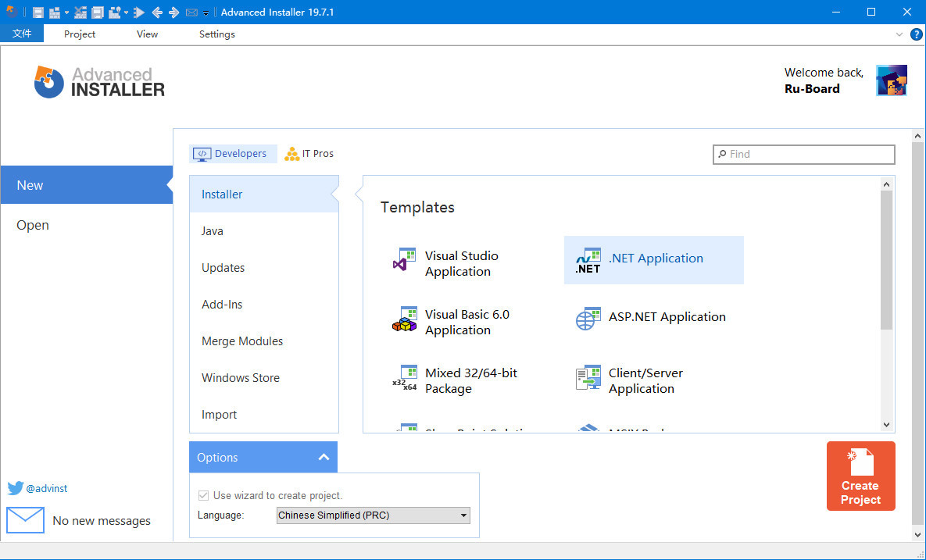The height and width of the screenshot is (560, 926).
Task: Open the Language dropdown Chinese Simplified (PRC)
Action: coord(374,515)
